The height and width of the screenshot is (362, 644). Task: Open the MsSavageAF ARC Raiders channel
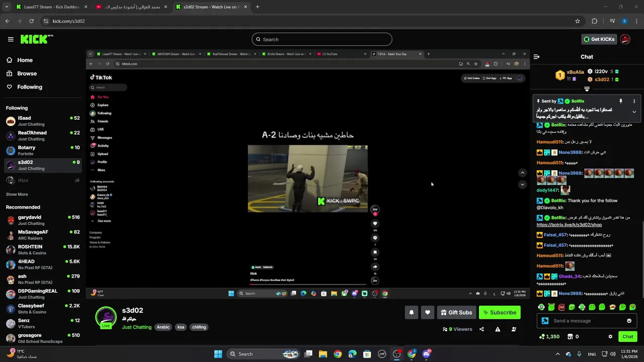point(43,235)
